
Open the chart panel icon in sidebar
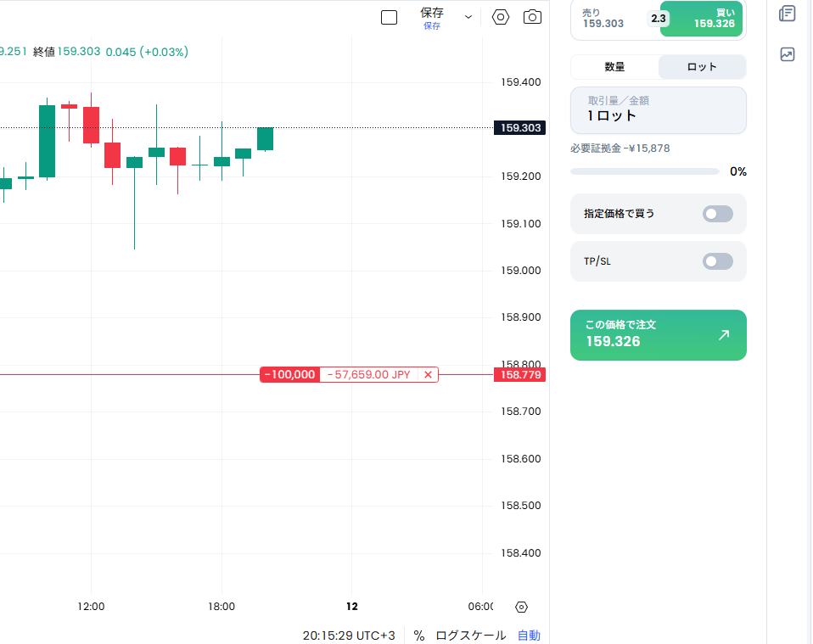point(787,54)
